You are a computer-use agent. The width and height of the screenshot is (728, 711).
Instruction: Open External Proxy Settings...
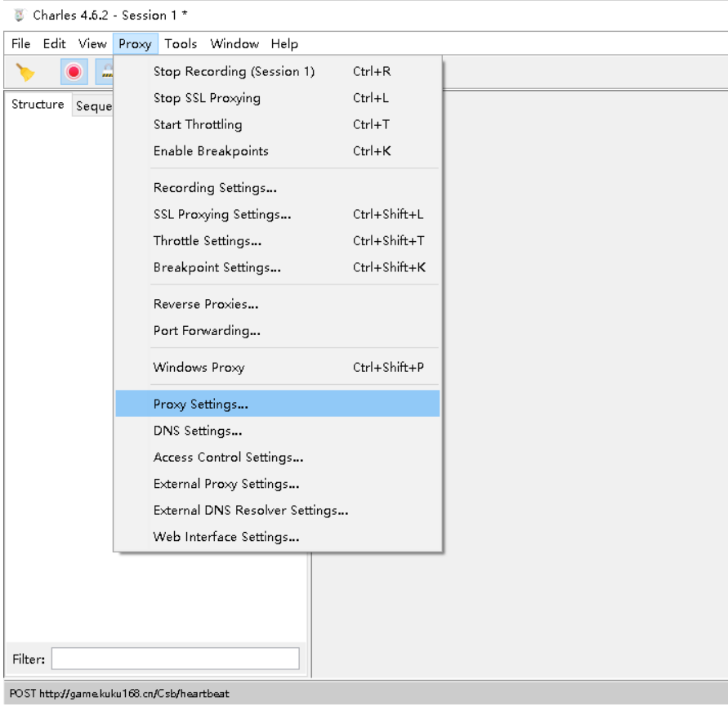[x=278, y=484]
